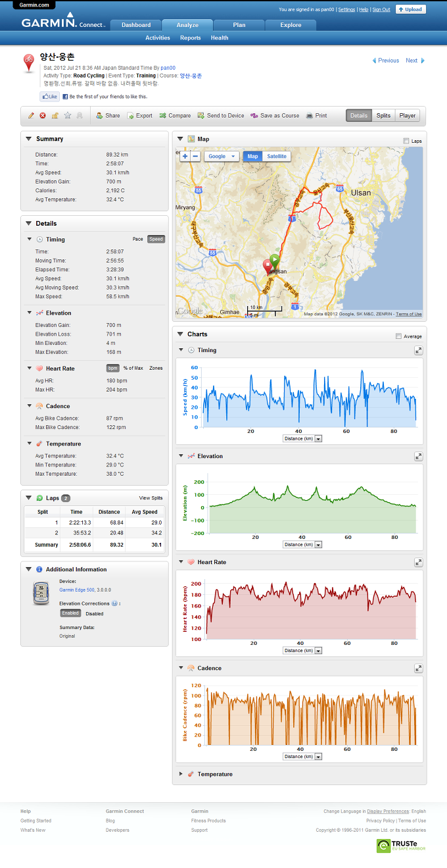Open the Dashboard tab
The width and height of the screenshot is (447, 868).
coord(136,25)
